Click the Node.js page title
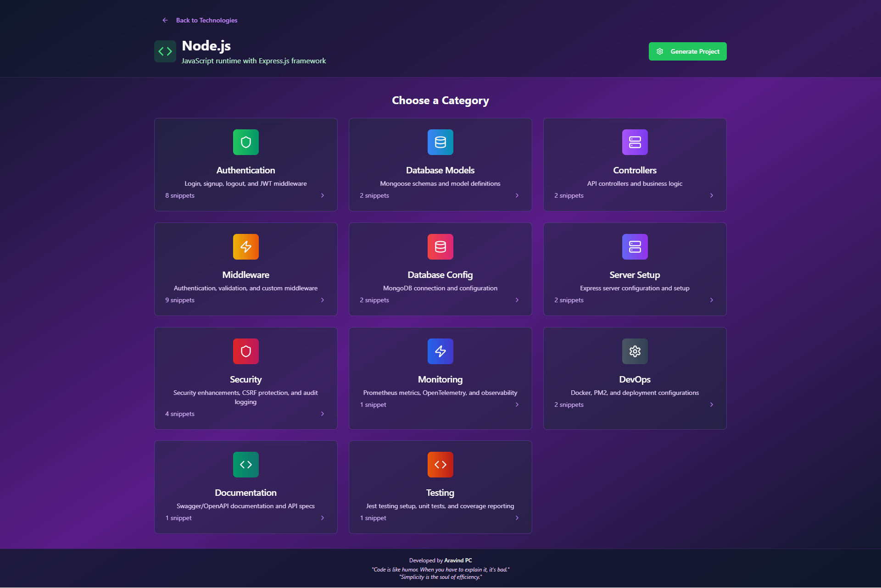 [206, 46]
